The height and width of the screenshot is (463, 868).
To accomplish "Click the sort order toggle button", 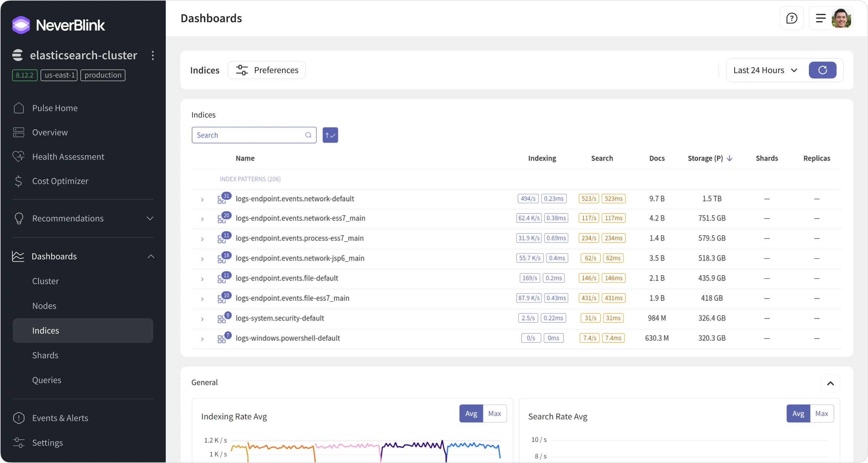I will coord(330,135).
